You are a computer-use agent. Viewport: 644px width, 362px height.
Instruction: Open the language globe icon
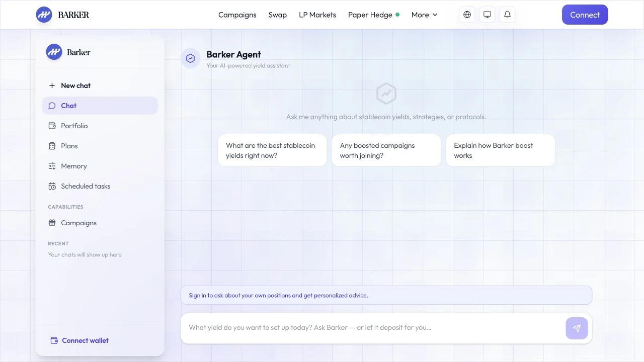pos(467,15)
